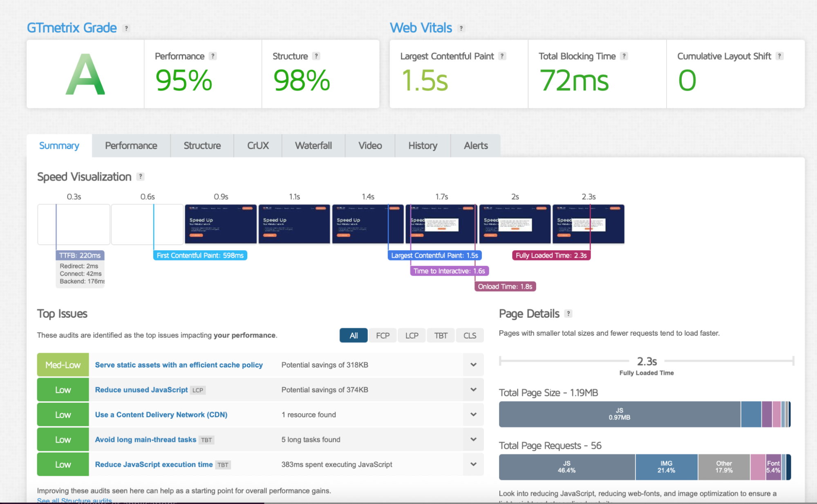Switch to the Performance tab
817x504 pixels.
click(131, 146)
